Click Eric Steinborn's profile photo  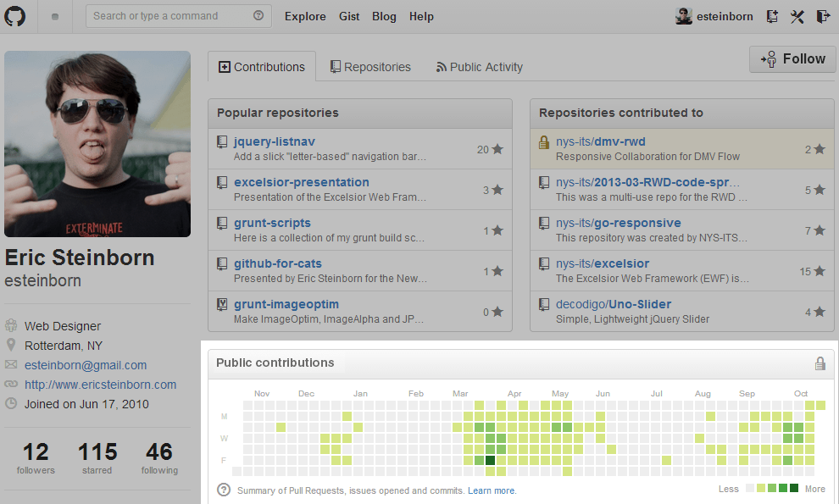click(97, 144)
